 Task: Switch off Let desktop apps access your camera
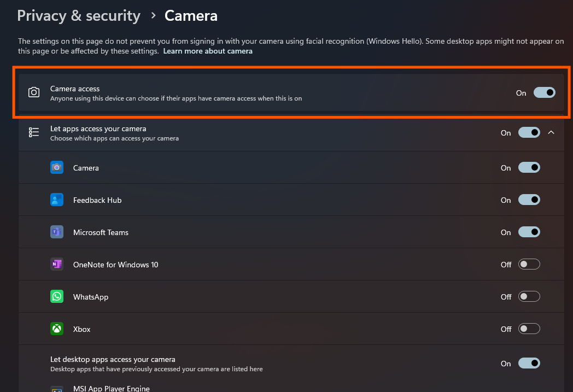(x=529, y=363)
